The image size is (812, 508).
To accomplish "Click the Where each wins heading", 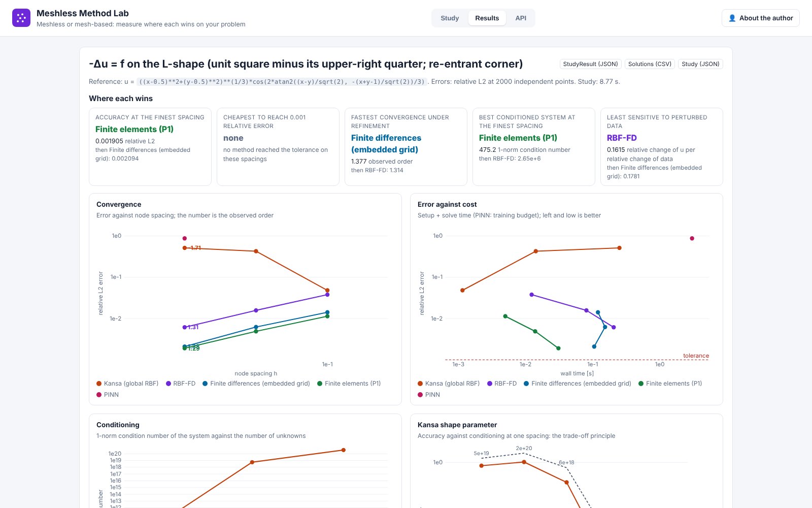I will pos(121,99).
